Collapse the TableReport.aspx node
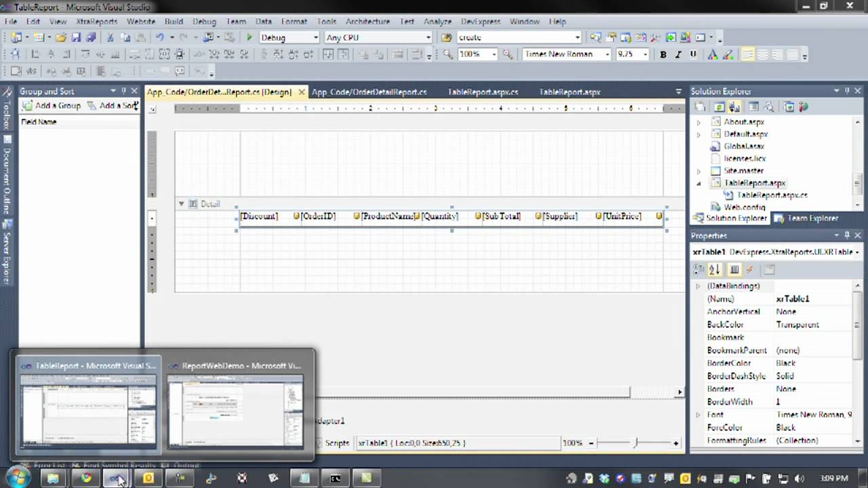Image resolution: width=868 pixels, height=488 pixels. click(x=698, y=183)
